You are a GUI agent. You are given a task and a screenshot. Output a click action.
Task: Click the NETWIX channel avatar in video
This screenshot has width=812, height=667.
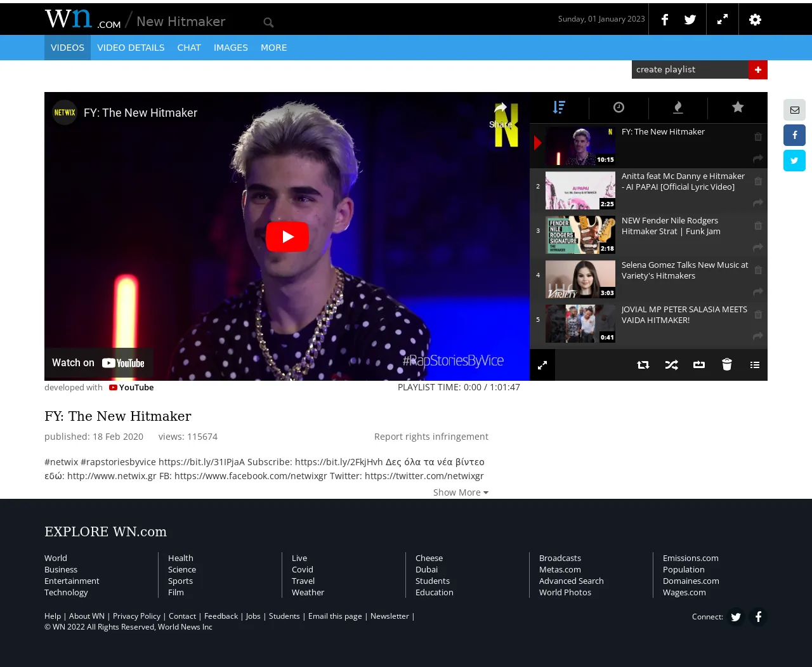coord(65,112)
